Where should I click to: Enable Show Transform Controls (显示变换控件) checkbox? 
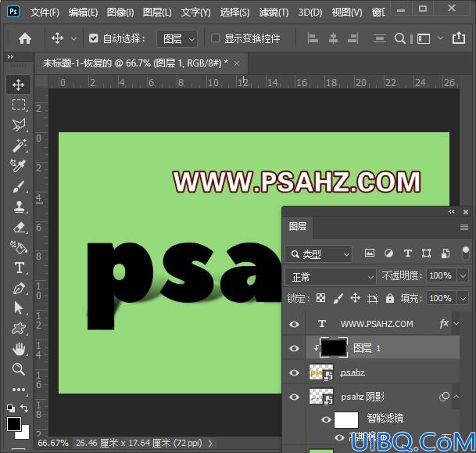pos(215,38)
